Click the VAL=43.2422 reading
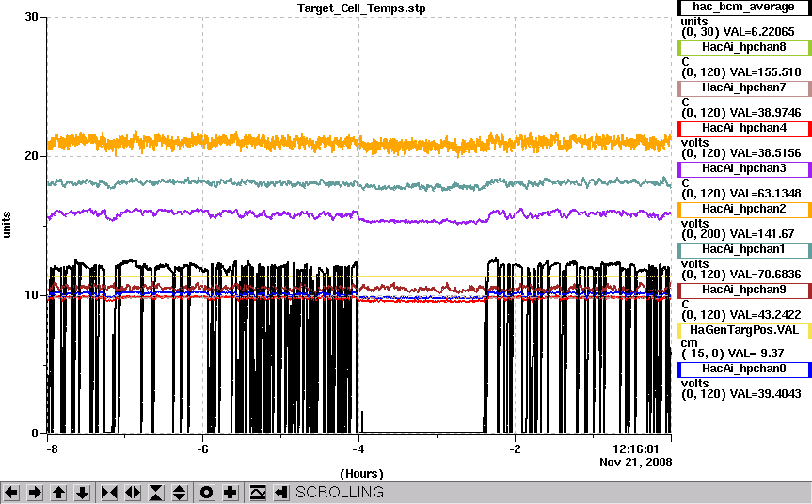Screen dimensions: 812x504 (765, 315)
